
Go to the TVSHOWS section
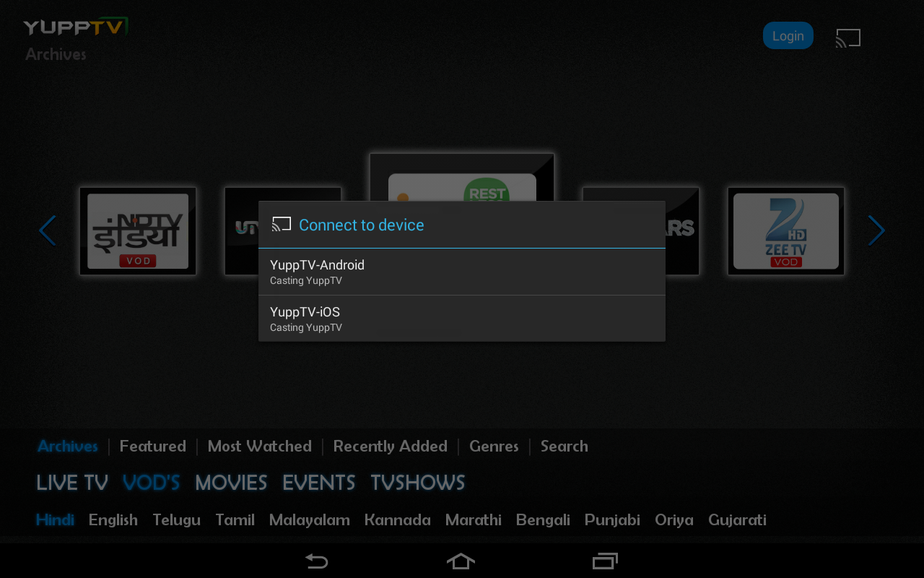[x=418, y=483]
